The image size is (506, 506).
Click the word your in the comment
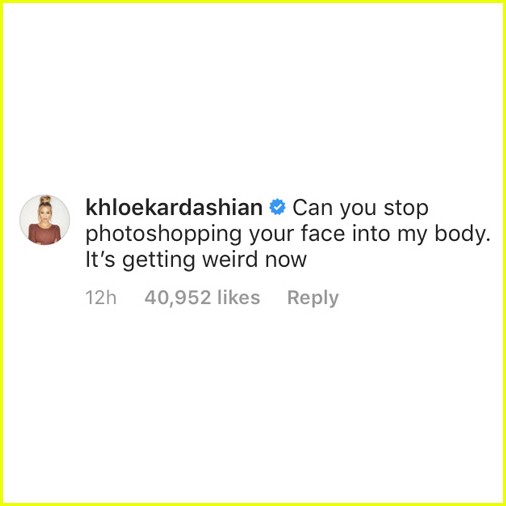(272, 236)
